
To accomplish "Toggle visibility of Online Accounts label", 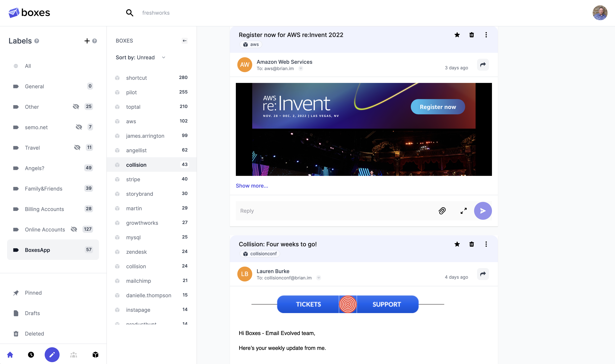I will (74, 229).
